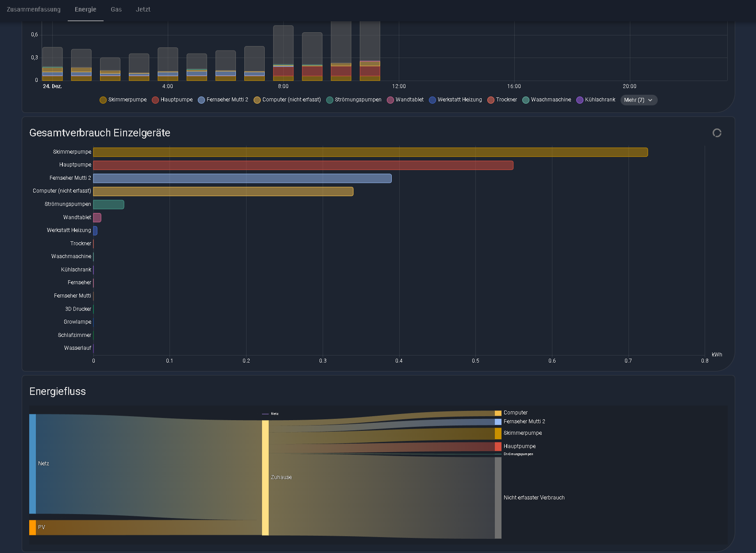756x553 pixels.
Task: Toggle Hauptpumpe legend entry in chart
Action: [172, 100]
